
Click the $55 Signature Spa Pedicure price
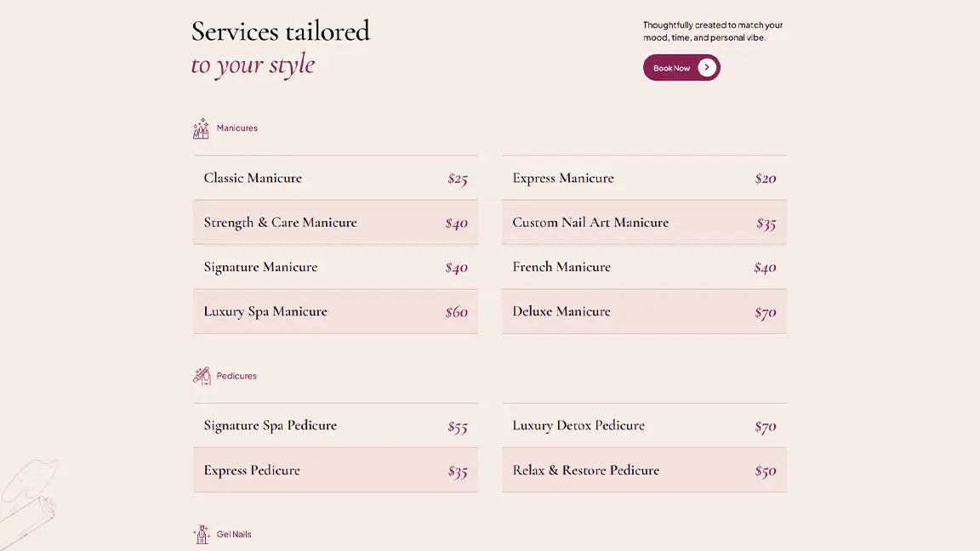coord(458,427)
